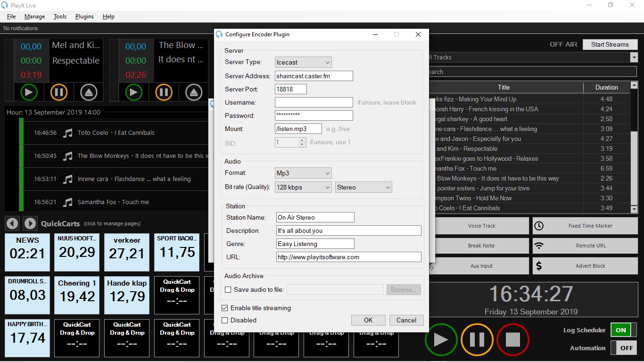
Task: Click the Genre field
Action: [315, 244]
